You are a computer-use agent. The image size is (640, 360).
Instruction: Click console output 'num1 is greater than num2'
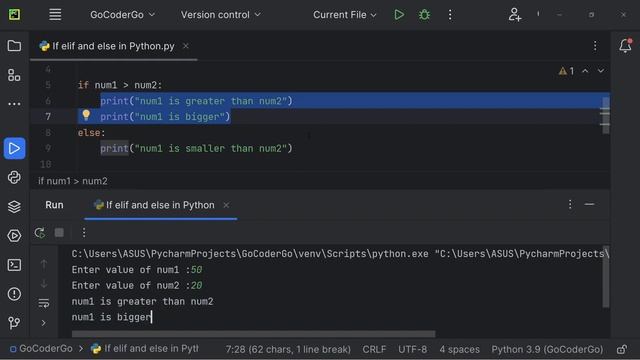(x=142, y=301)
